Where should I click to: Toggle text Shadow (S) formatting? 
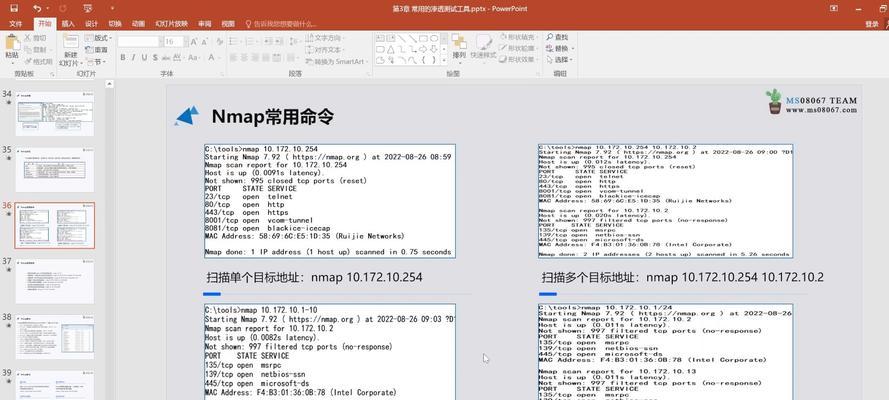pos(155,58)
